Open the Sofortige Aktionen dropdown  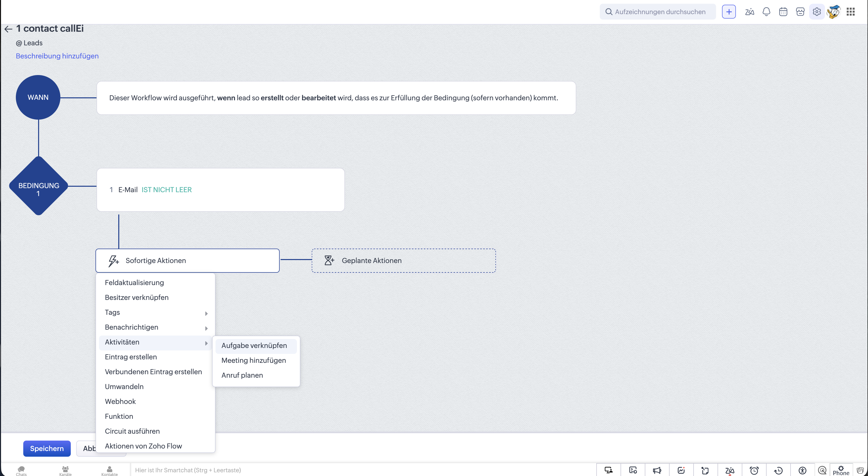[x=187, y=261]
